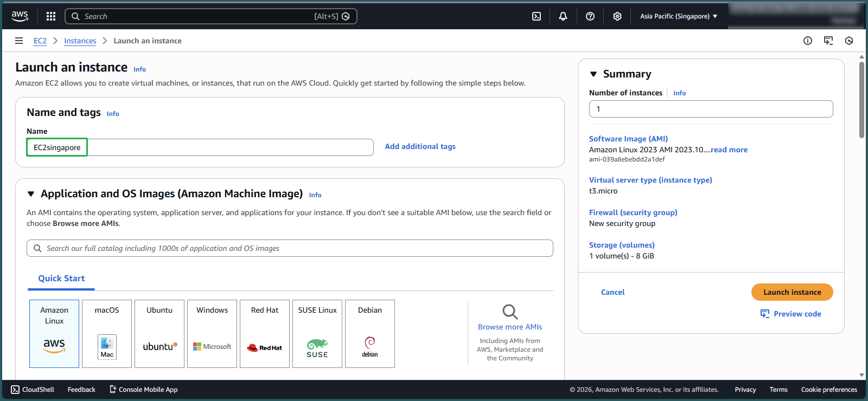Open Info beside Number of instances
The width and height of the screenshot is (868, 401).
680,93
